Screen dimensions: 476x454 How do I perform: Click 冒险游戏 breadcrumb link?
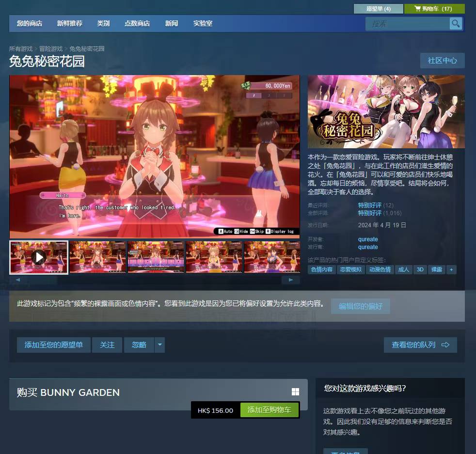click(51, 48)
